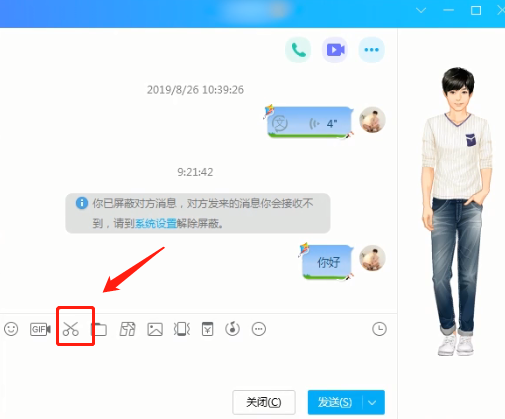The image size is (505, 419).
Task: Select the scissors screenshot tool
Action: pos(71,329)
